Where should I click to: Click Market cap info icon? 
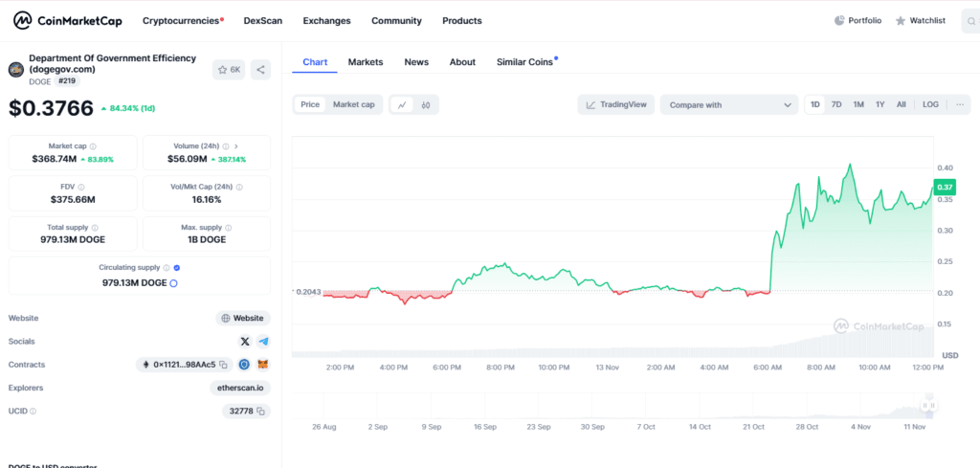[x=93, y=146]
